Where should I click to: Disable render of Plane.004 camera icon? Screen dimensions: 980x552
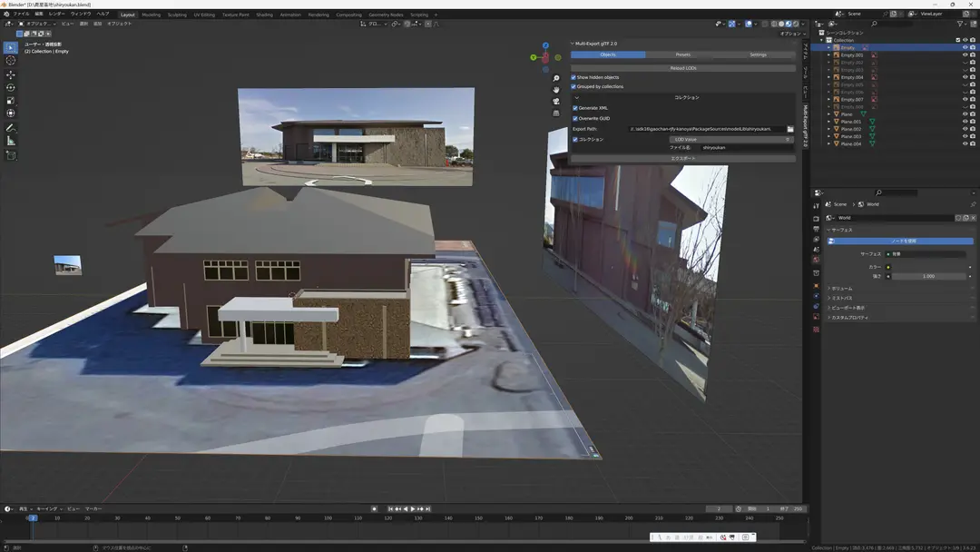[x=973, y=143]
